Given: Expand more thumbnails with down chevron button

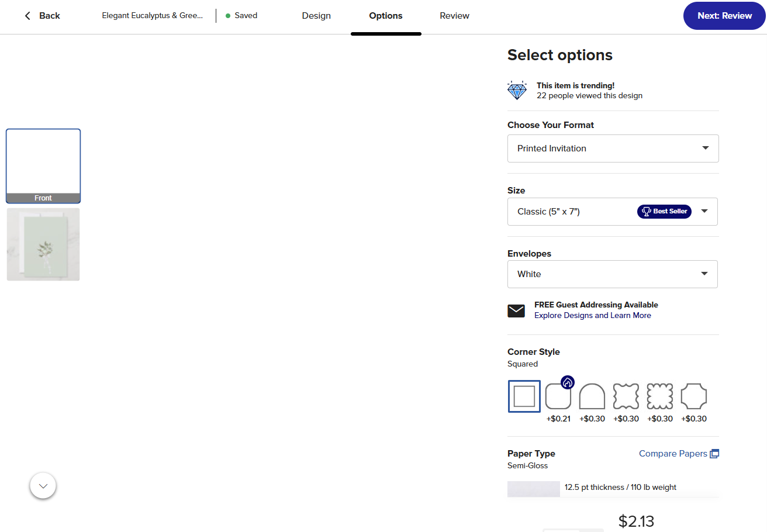Looking at the screenshot, I should point(43,486).
